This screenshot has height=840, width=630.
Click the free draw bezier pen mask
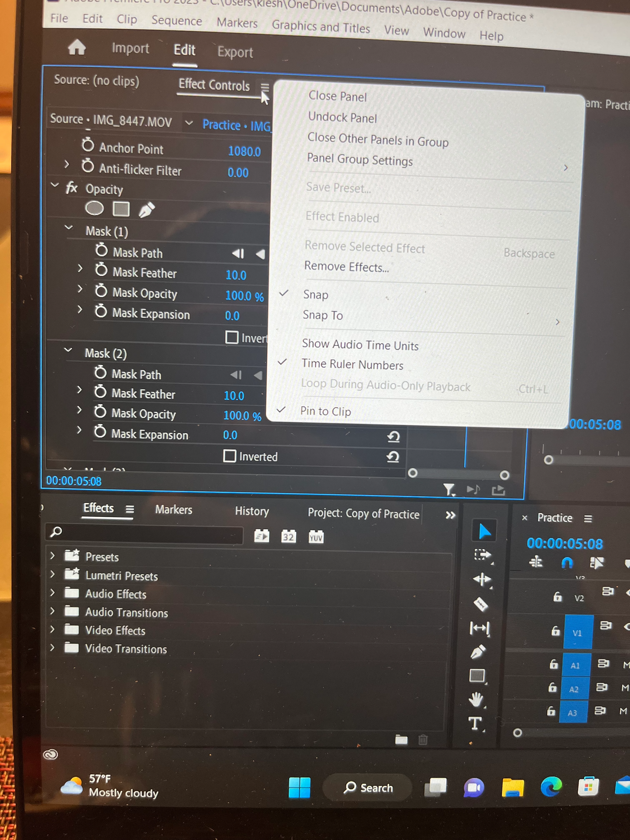click(x=147, y=210)
